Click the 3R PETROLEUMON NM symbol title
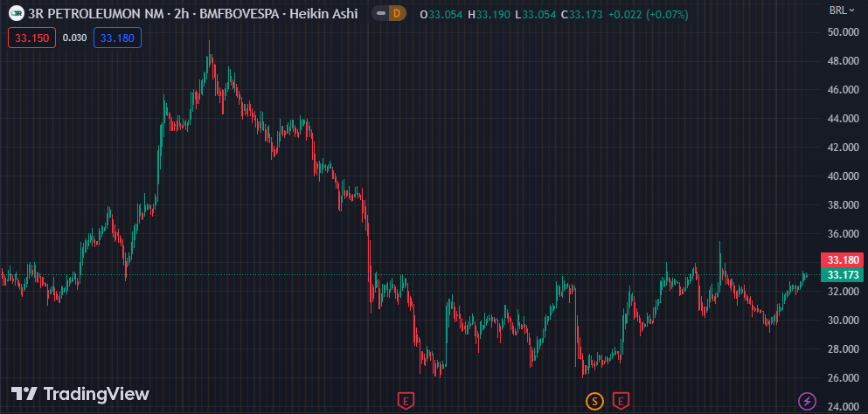This screenshot has width=868, height=414. 98,14
